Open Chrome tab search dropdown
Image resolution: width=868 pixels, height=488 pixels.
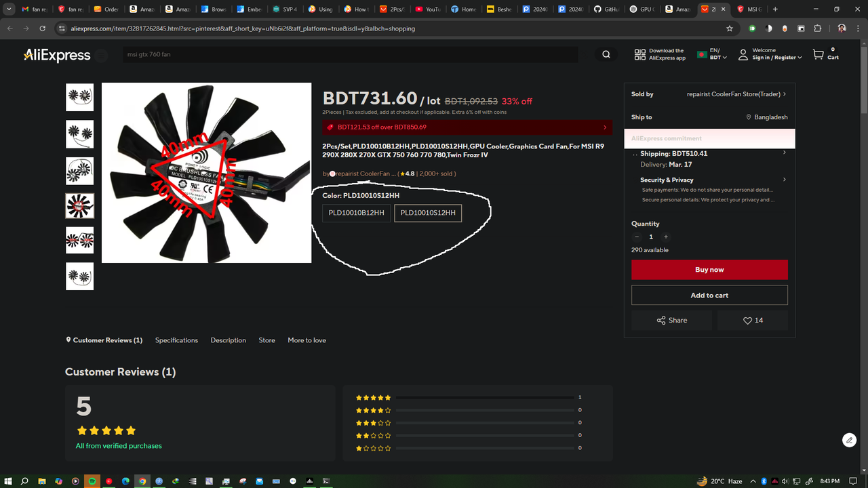pyautogui.click(x=9, y=9)
